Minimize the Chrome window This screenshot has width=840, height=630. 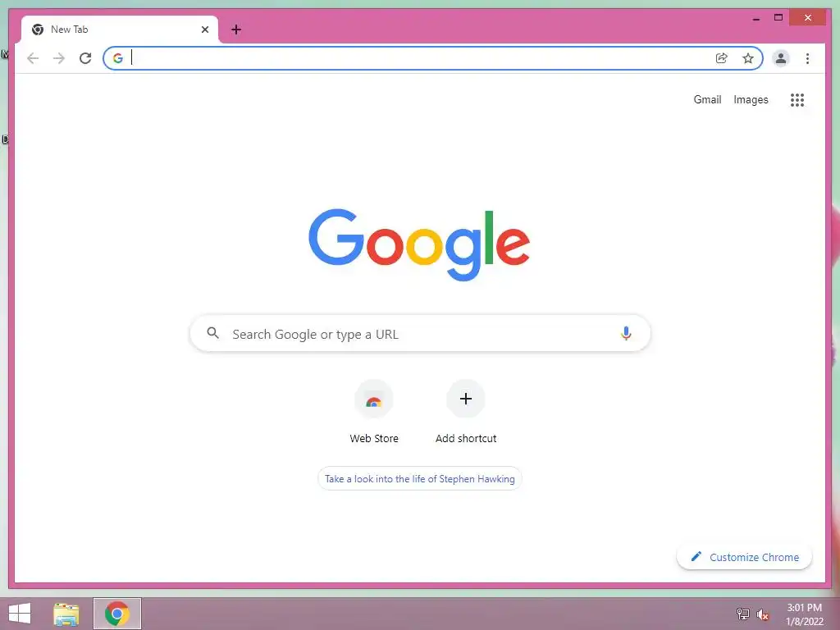pyautogui.click(x=756, y=18)
